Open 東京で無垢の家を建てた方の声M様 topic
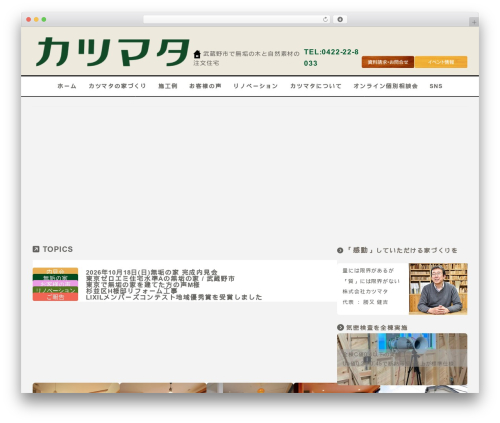The image size is (500, 423). coord(143,285)
